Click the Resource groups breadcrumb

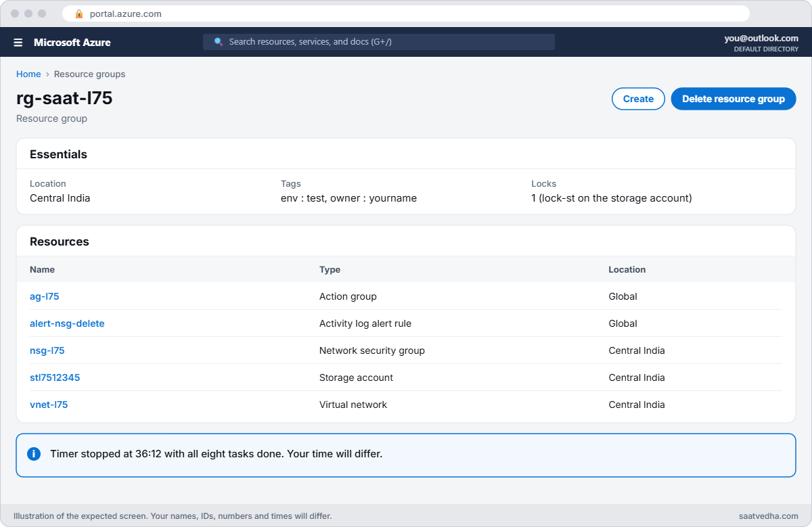[x=89, y=74]
